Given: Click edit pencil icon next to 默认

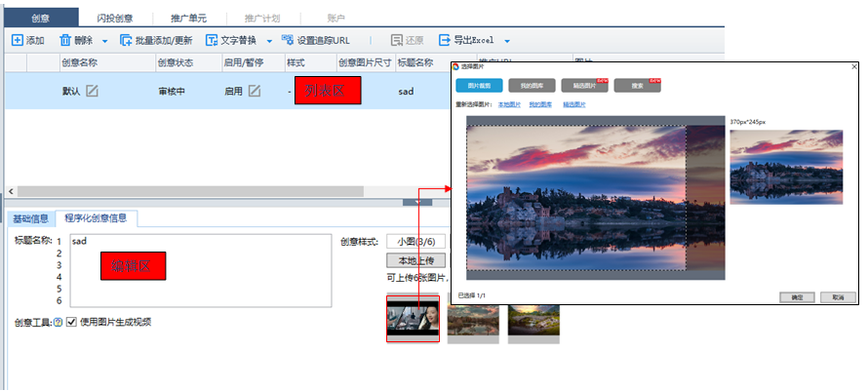Looking at the screenshot, I should tap(93, 92).
